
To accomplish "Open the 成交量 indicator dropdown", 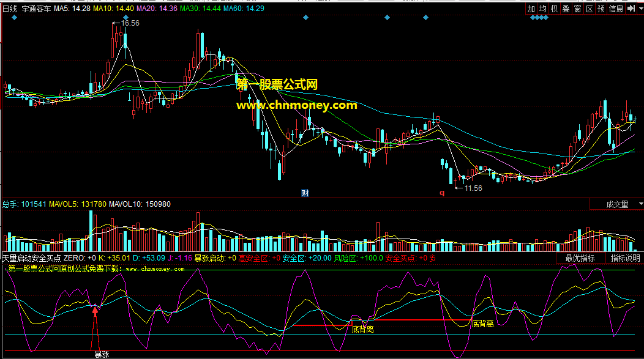I will 617,204.
